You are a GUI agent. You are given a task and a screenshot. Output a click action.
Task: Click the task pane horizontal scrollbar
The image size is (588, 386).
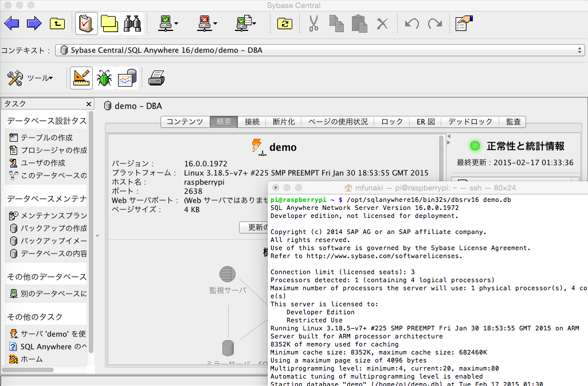point(28,370)
